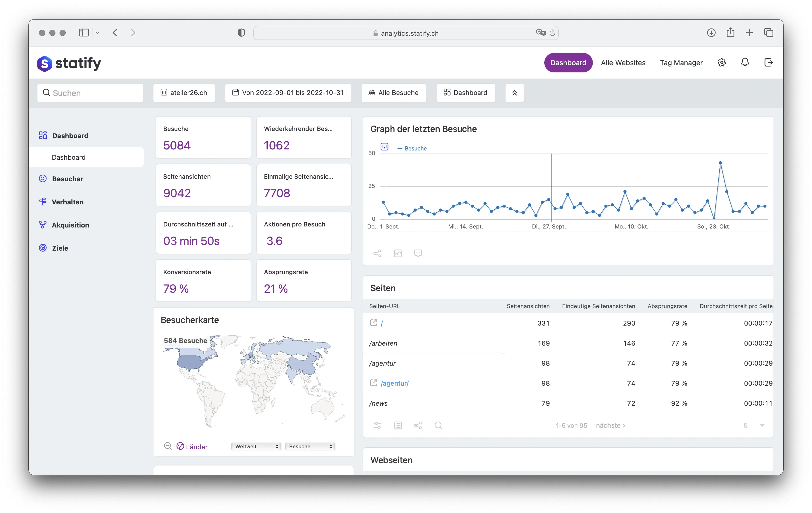
Task: Go to nächste page of Seiten
Action: click(610, 425)
